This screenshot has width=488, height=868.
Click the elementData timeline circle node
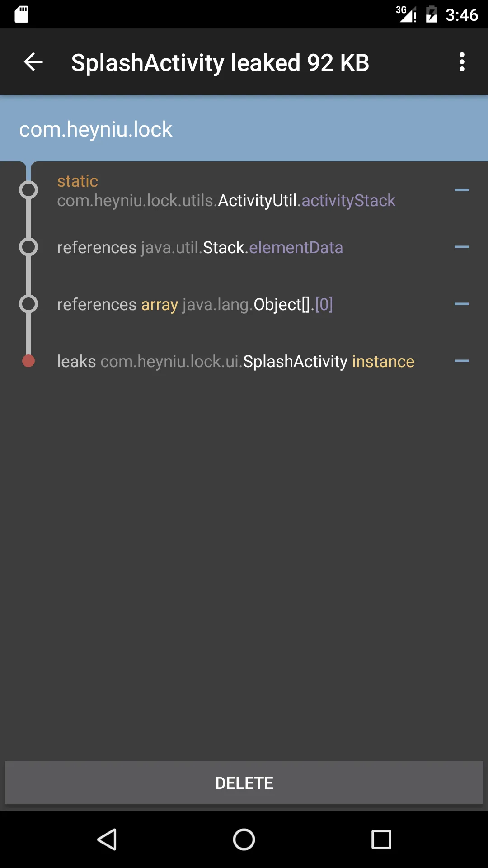[x=28, y=247]
